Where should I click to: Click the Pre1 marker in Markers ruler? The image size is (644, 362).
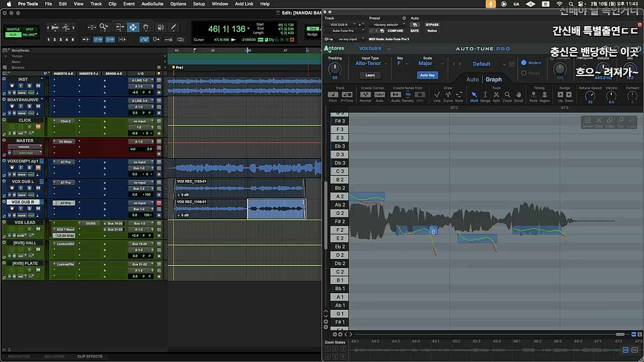[178, 67]
